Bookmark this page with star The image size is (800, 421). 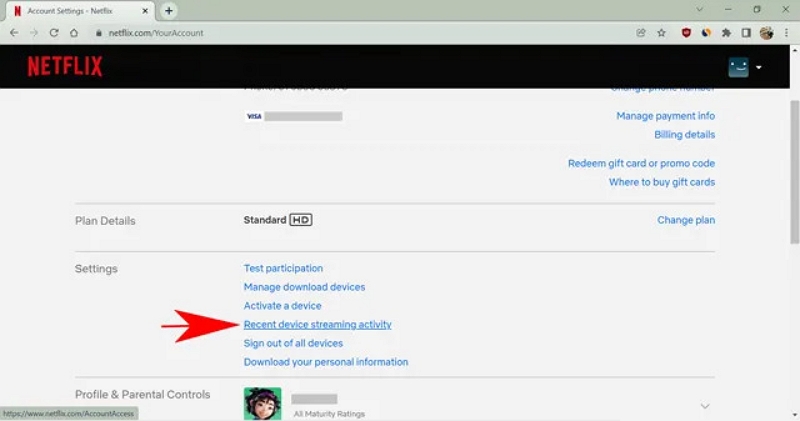[x=661, y=33]
